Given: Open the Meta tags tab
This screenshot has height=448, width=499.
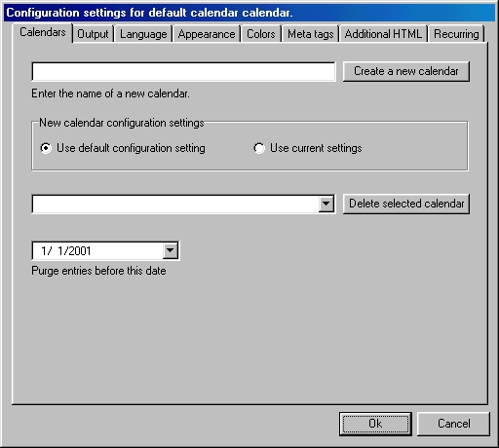Looking at the screenshot, I should [x=311, y=34].
